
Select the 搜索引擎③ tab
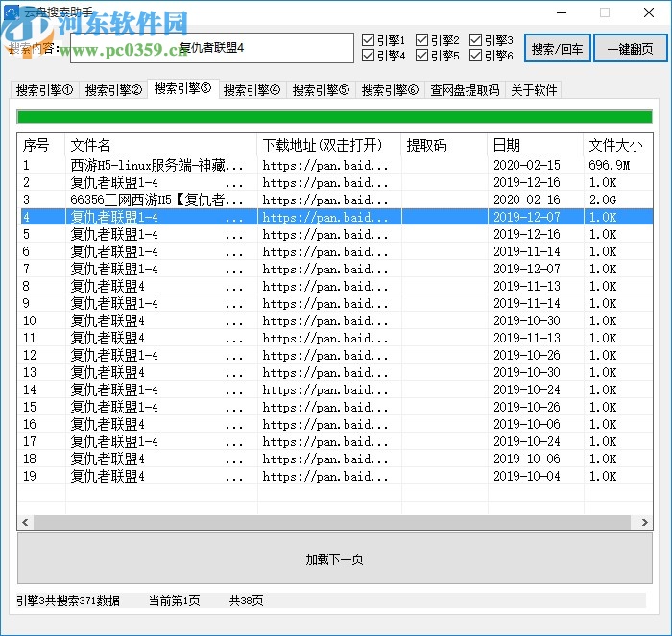tap(183, 88)
